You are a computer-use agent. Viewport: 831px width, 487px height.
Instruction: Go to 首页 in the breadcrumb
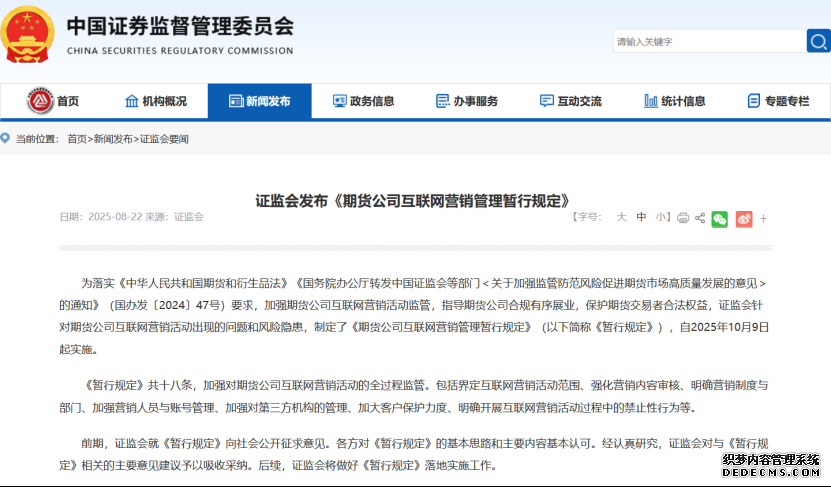77,139
